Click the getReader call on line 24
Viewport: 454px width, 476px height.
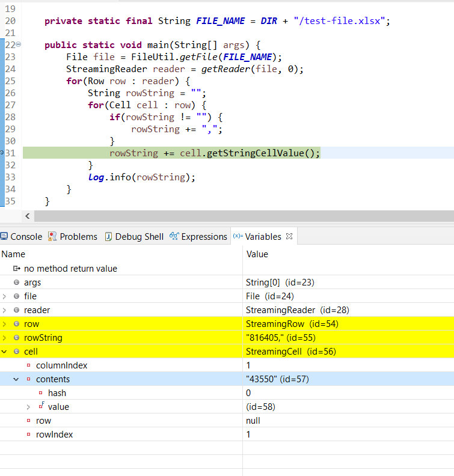point(225,69)
